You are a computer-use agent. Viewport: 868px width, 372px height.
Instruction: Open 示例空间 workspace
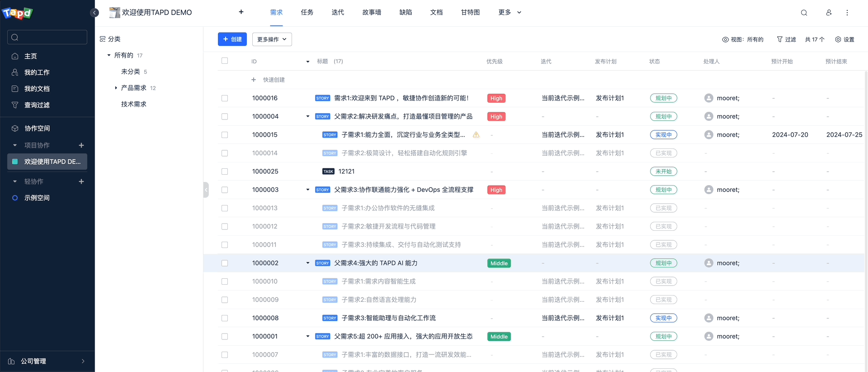pos(37,198)
